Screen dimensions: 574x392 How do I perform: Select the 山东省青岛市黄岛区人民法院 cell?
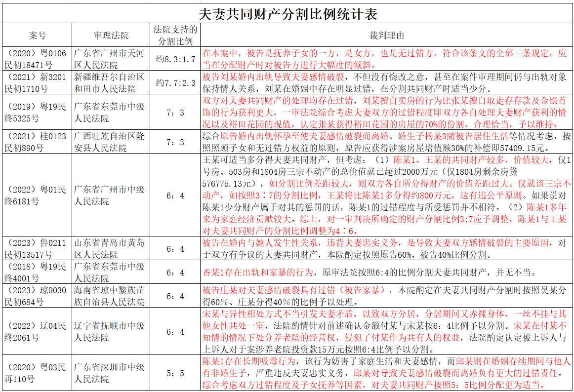(x=111, y=249)
